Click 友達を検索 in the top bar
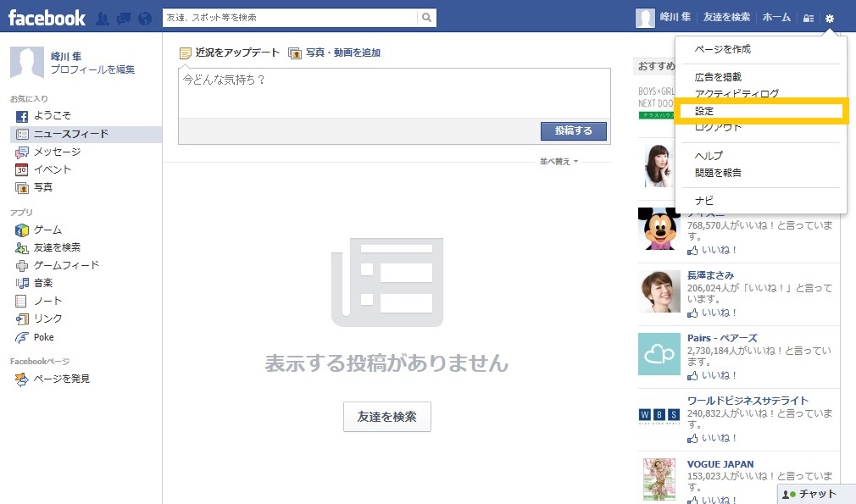Image resolution: width=856 pixels, height=504 pixels. (726, 18)
